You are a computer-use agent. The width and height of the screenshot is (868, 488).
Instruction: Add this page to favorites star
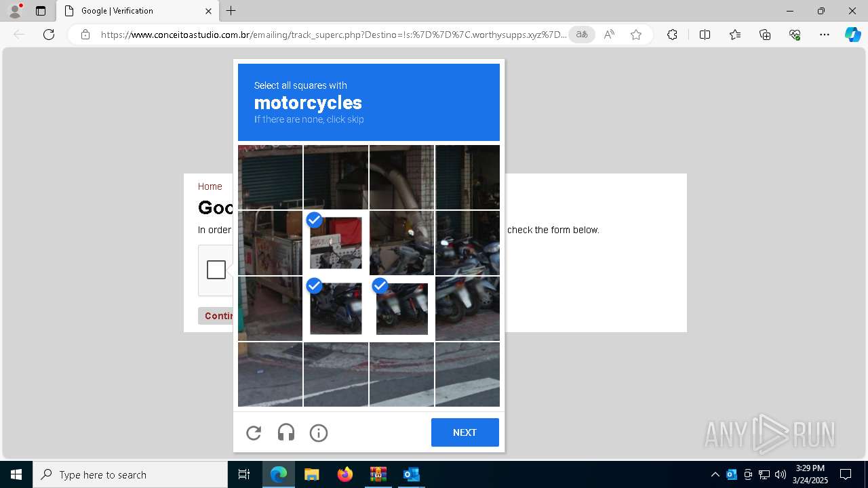coord(636,35)
